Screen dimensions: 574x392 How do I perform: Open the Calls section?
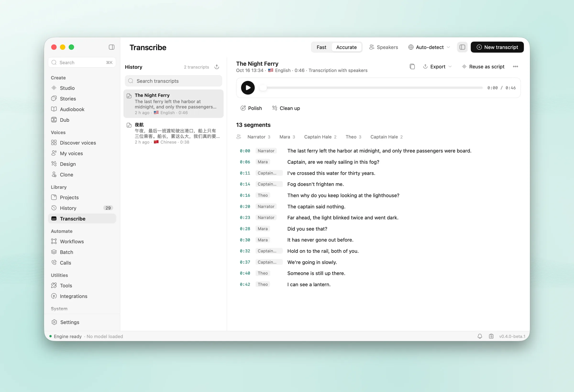82,263
